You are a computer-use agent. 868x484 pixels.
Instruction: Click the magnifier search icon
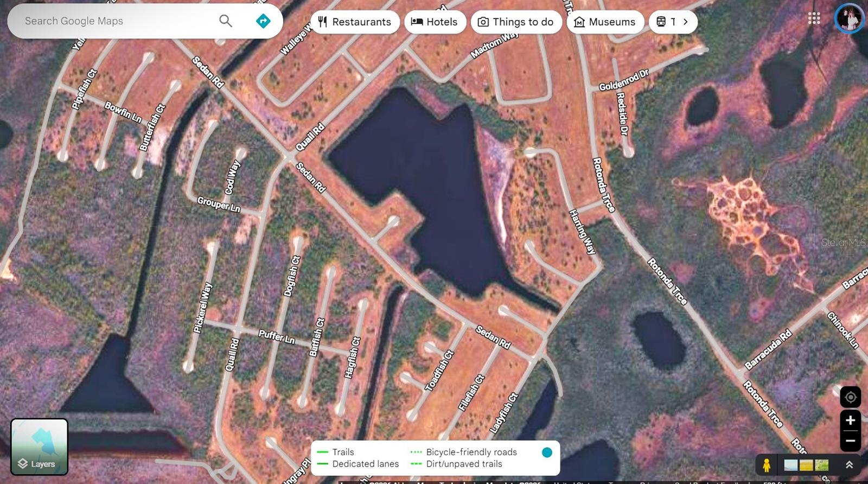coord(226,21)
